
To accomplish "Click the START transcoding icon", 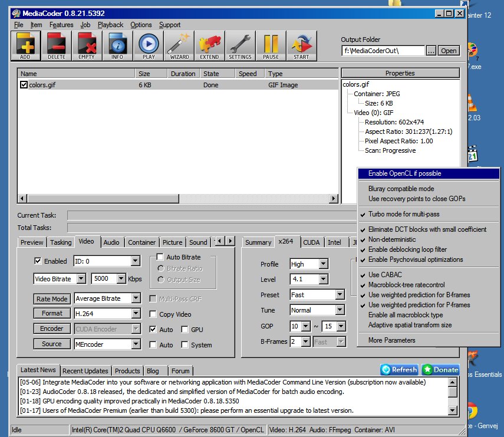I will point(301,45).
